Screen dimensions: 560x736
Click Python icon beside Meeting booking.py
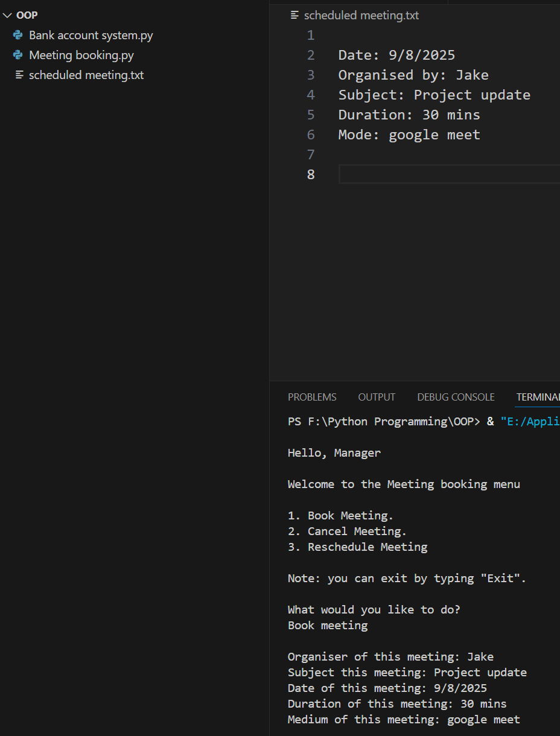pyautogui.click(x=18, y=56)
